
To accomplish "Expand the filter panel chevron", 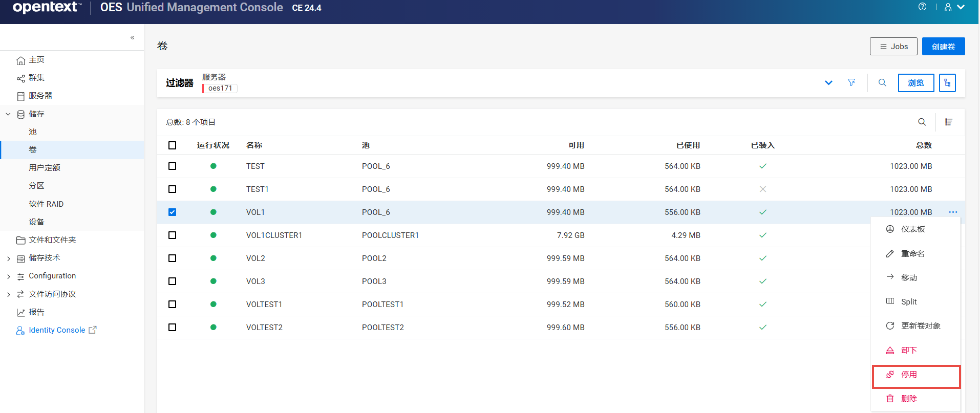I will [x=828, y=83].
